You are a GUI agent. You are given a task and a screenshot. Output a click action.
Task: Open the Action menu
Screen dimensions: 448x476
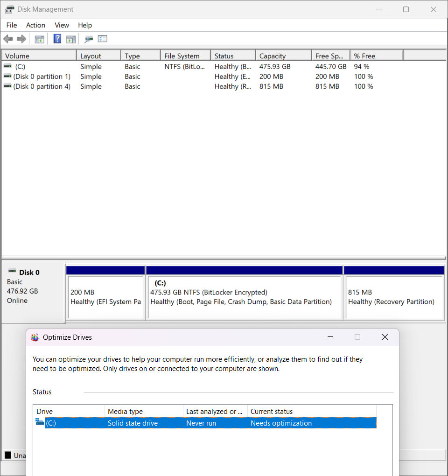pyautogui.click(x=35, y=25)
